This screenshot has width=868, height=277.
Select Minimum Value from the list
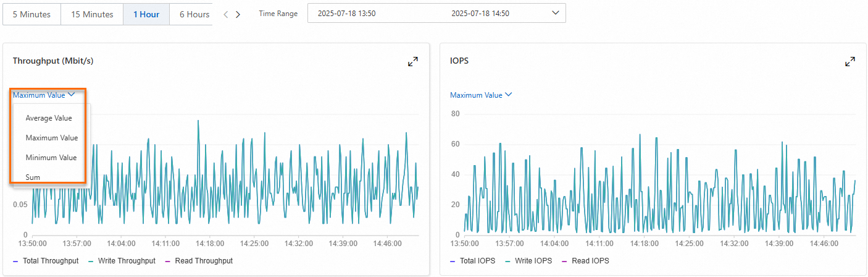pyautogui.click(x=51, y=158)
